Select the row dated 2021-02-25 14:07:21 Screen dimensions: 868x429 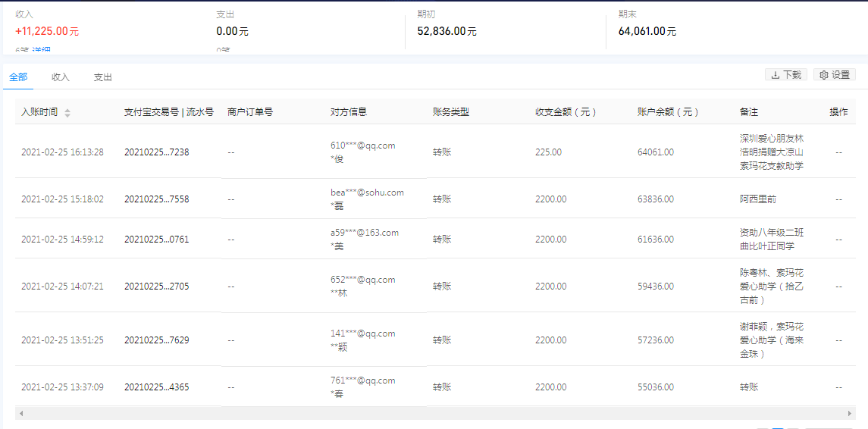pos(62,287)
